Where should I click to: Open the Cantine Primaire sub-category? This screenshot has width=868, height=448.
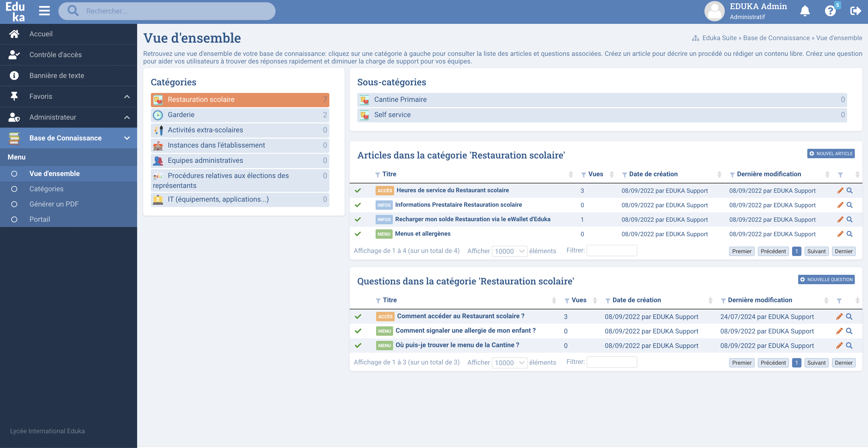602,100
